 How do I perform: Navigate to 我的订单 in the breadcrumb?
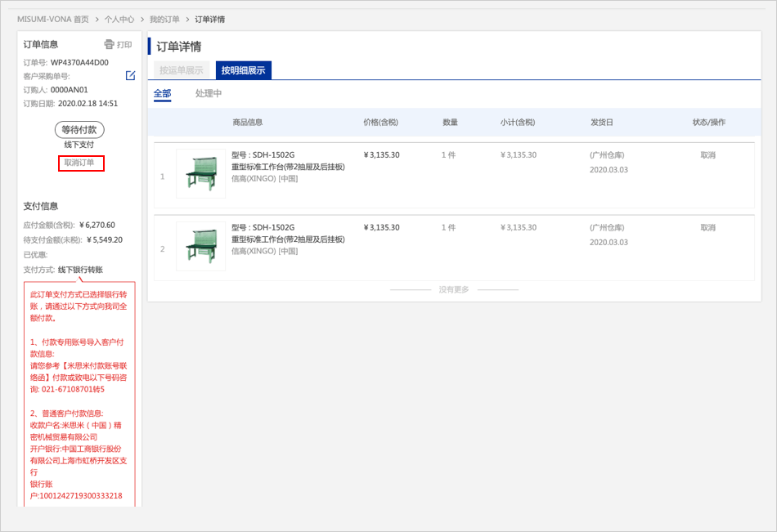(x=164, y=19)
